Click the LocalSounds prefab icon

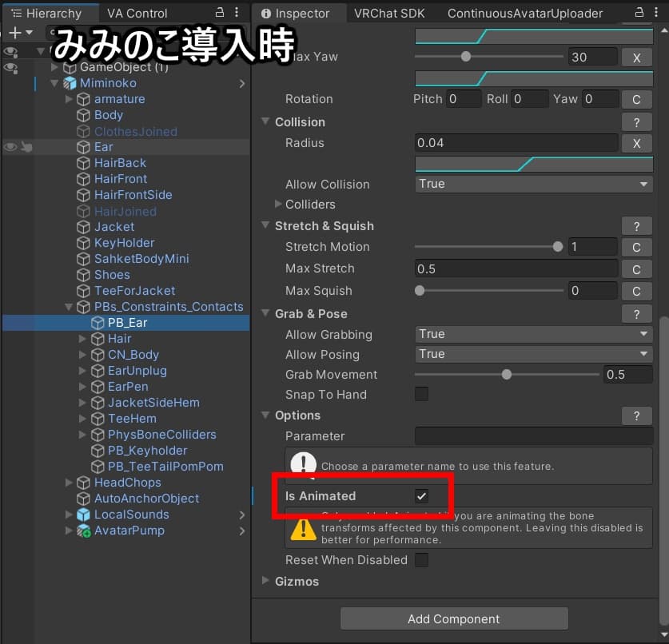pos(82,515)
